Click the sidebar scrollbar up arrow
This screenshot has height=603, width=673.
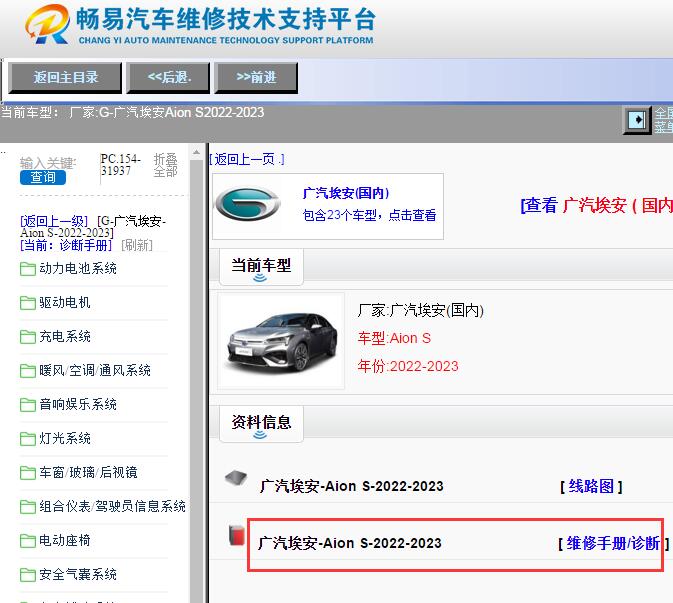(196, 152)
